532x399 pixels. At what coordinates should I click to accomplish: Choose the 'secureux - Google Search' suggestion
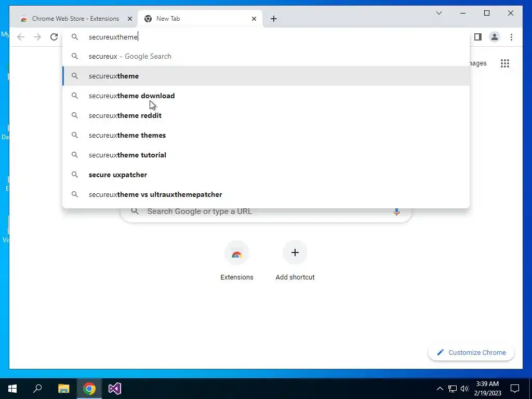(267, 56)
